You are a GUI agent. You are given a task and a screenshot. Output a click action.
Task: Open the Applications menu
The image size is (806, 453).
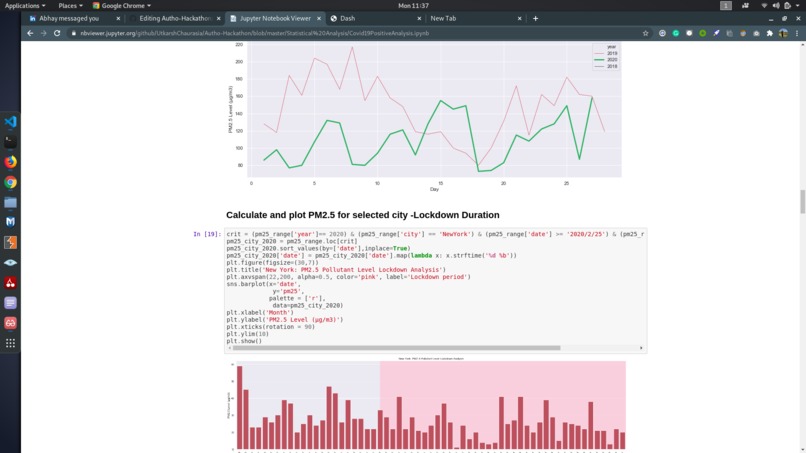pyautogui.click(x=25, y=6)
